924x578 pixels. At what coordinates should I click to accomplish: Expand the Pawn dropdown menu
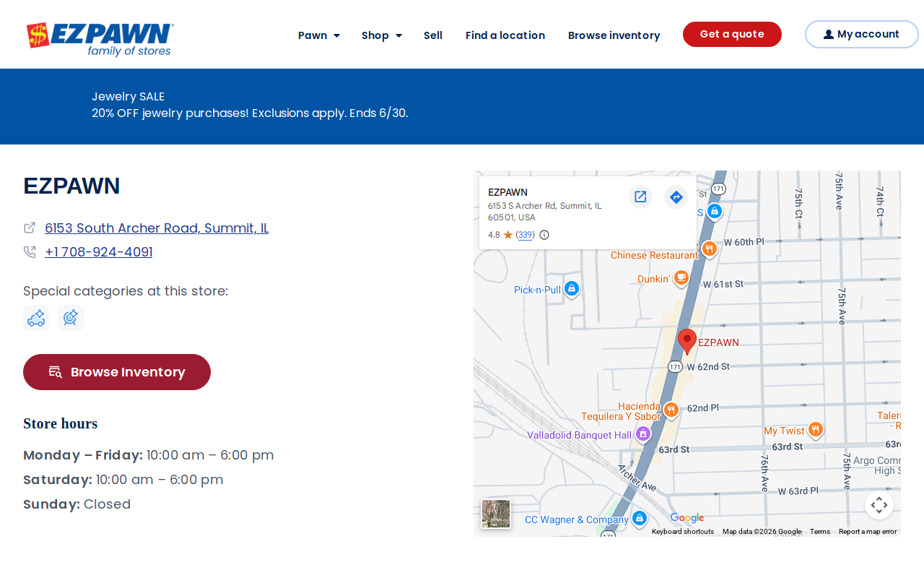(319, 35)
